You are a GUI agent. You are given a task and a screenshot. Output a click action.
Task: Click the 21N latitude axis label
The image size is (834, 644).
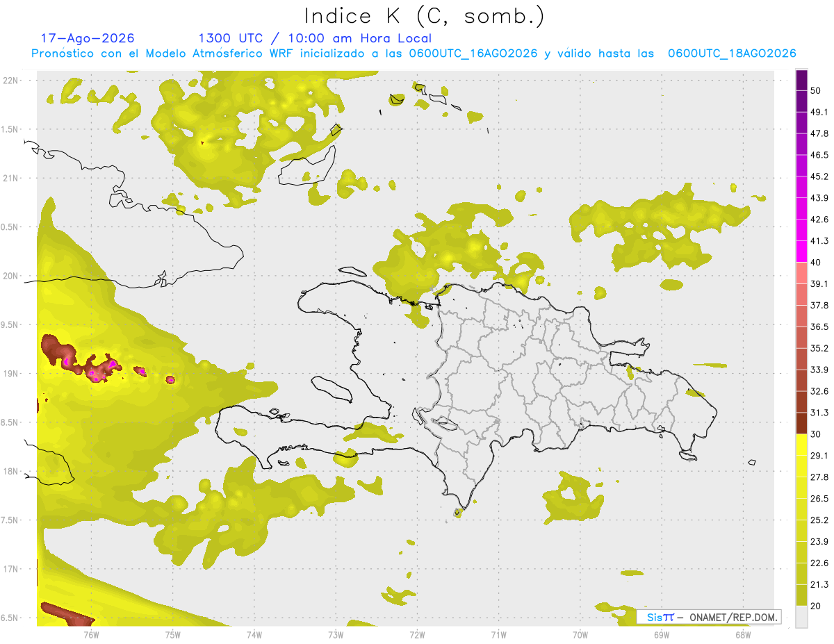point(12,178)
